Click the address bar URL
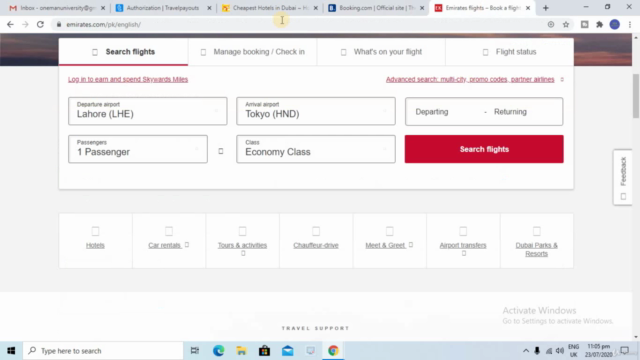 104,24
